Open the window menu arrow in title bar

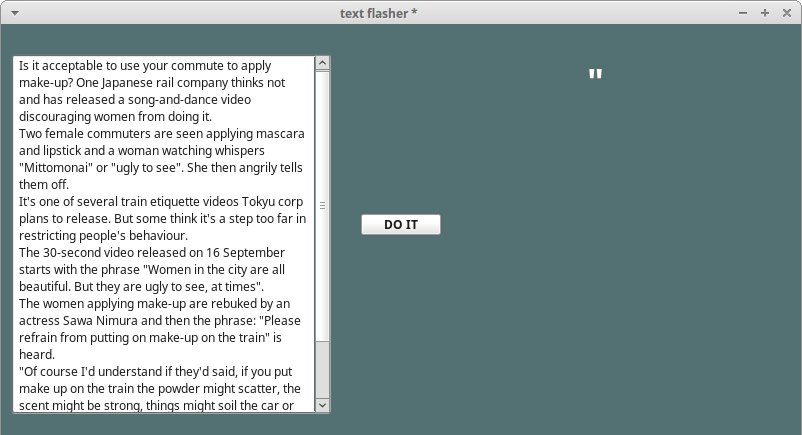coord(13,13)
